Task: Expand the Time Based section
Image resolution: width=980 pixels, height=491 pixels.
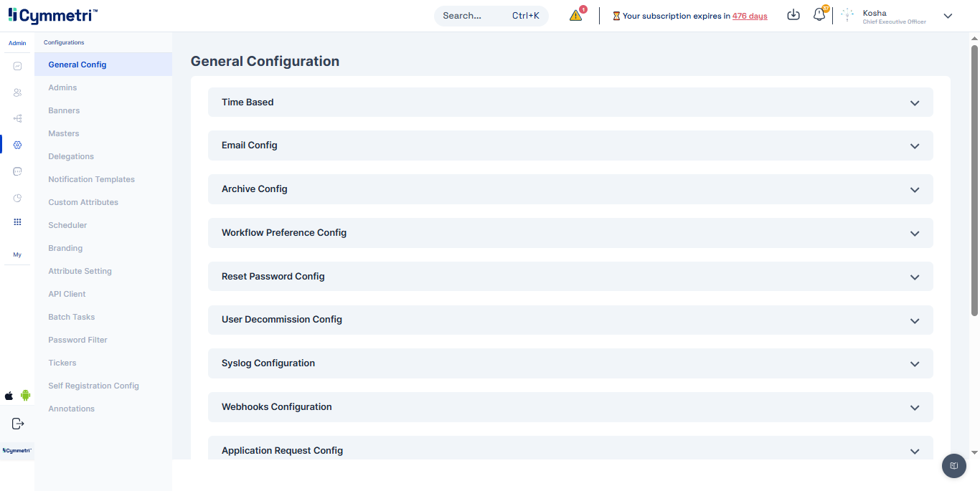Action: pos(570,103)
